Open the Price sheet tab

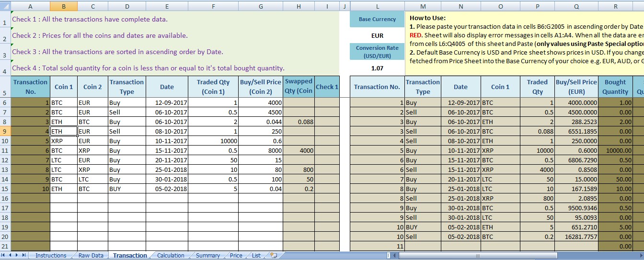(236, 256)
